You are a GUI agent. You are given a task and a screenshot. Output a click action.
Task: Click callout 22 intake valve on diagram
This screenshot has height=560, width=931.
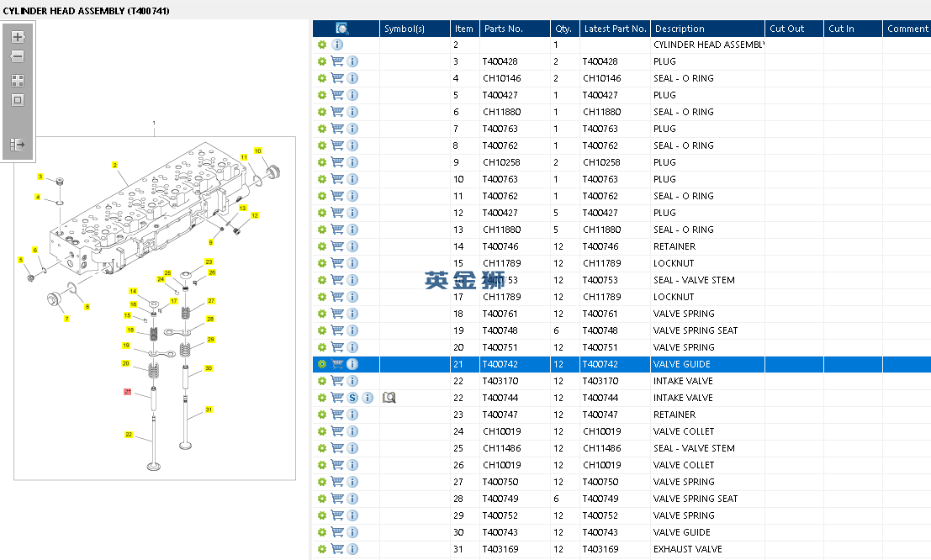coord(129,435)
